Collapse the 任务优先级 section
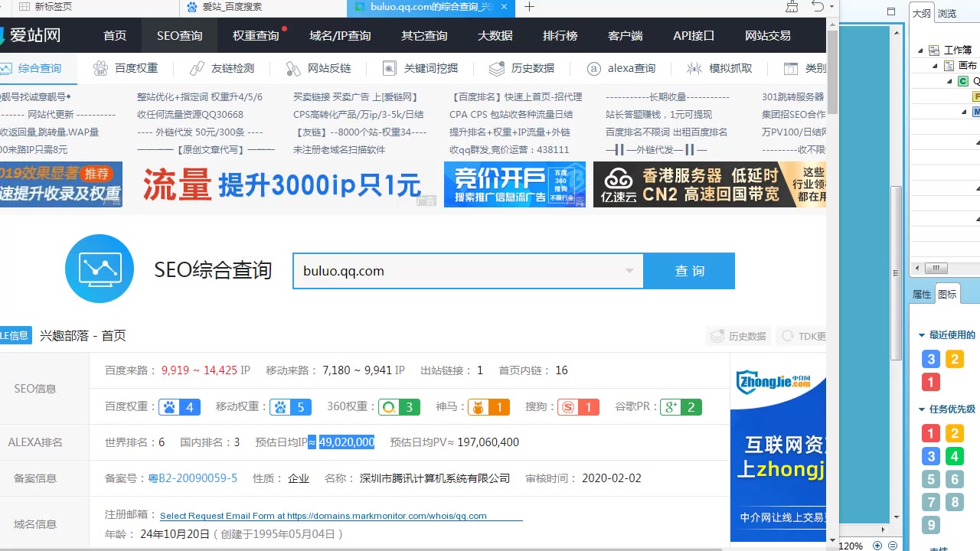The width and height of the screenshot is (980, 551). point(922,409)
